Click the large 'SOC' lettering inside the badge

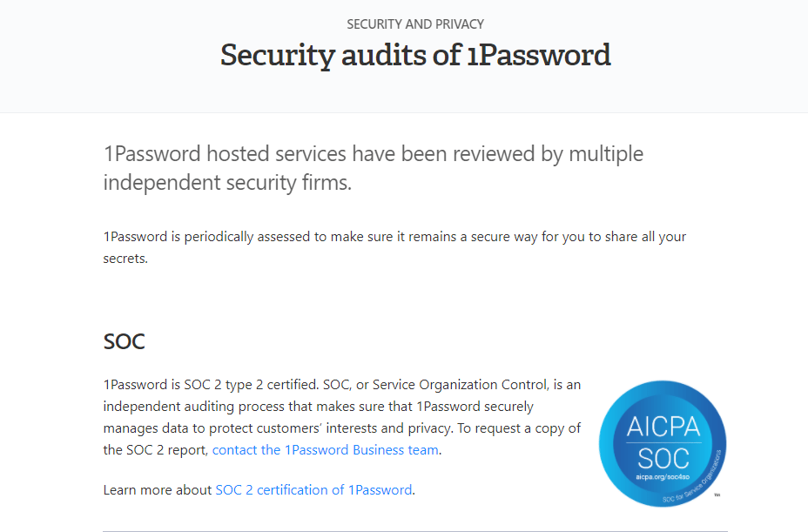click(663, 458)
